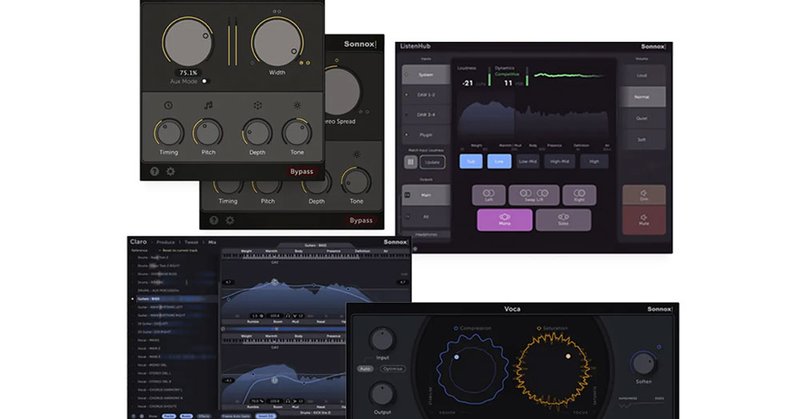Image resolution: width=800 pixels, height=419 pixels.
Task: Click the Pitch knob on front doubler plugin
Action: click(x=208, y=133)
